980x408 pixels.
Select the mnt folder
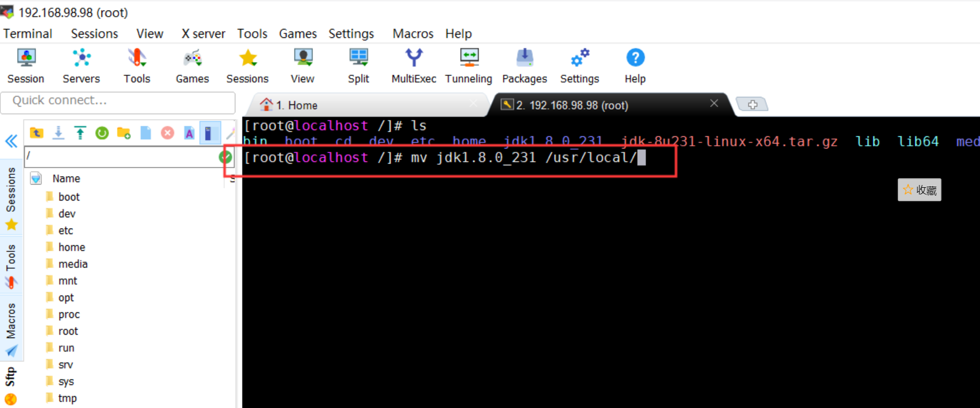pos(68,281)
